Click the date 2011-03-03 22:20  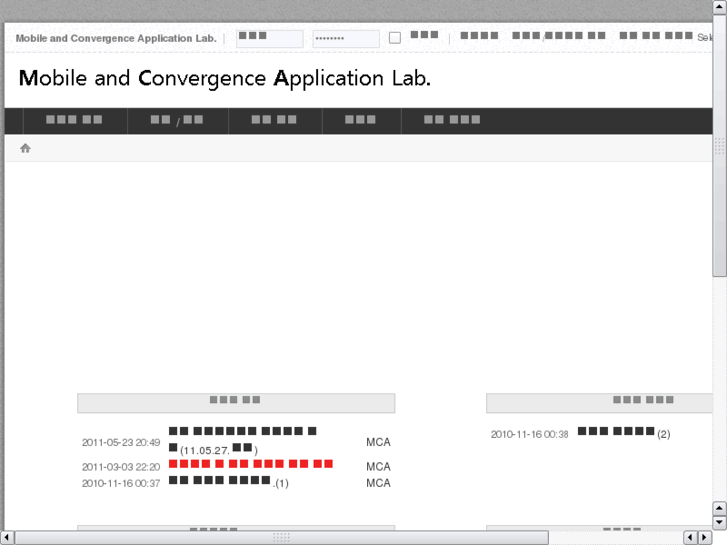pos(121,467)
